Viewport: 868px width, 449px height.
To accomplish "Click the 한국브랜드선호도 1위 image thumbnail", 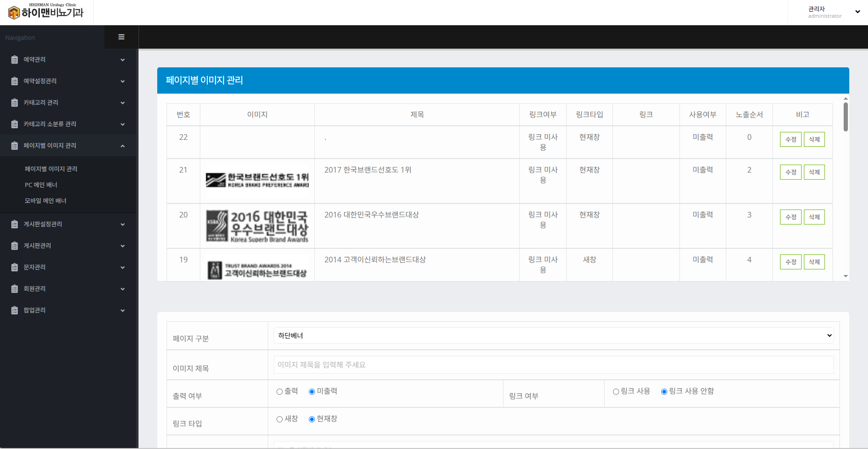I will [x=257, y=180].
